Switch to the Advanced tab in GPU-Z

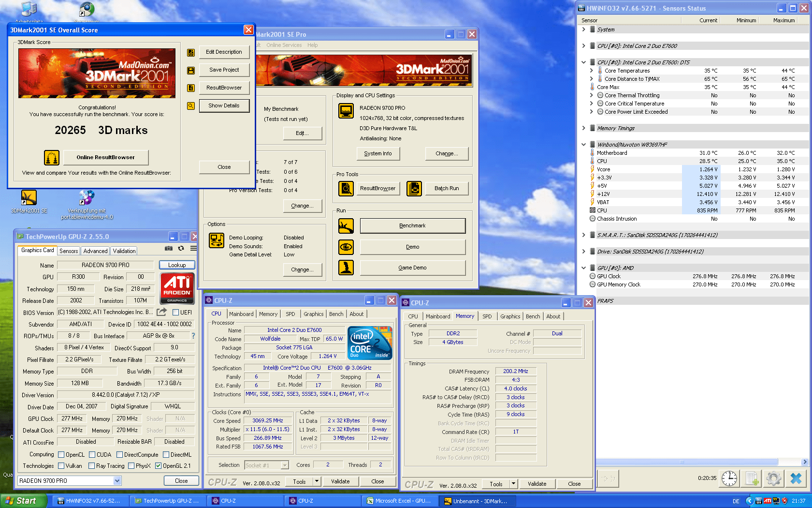pos(95,251)
